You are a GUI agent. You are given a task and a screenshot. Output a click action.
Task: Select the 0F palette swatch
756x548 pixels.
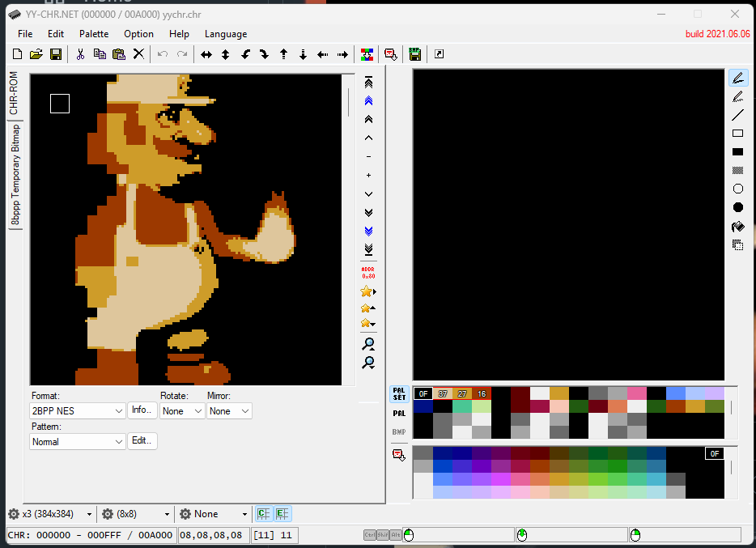coord(423,393)
